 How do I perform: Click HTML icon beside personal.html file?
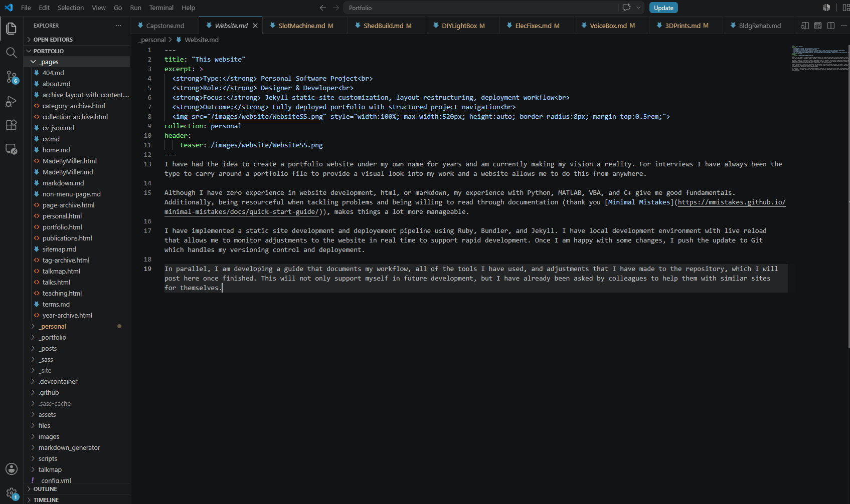[x=37, y=216]
